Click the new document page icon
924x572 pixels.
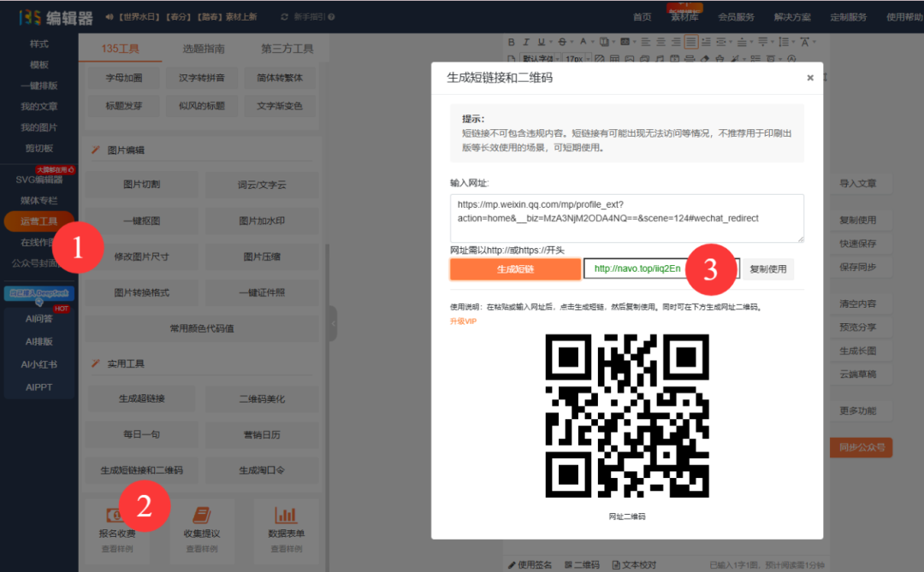(512, 59)
